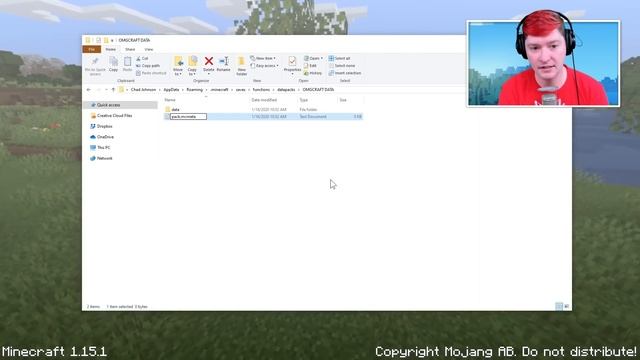Click Select none in the ribbon
Image resolution: width=640 pixels, height=360 pixels.
[x=342, y=66]
